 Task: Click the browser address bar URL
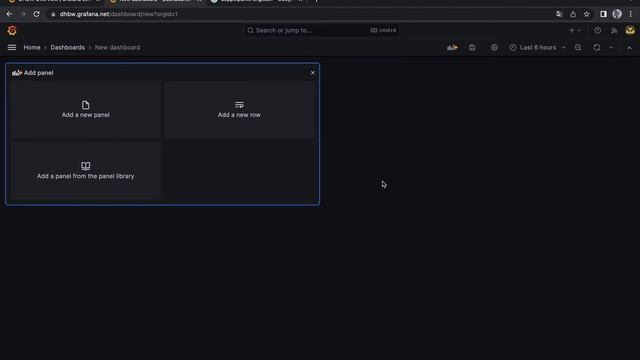click(119, 14)
